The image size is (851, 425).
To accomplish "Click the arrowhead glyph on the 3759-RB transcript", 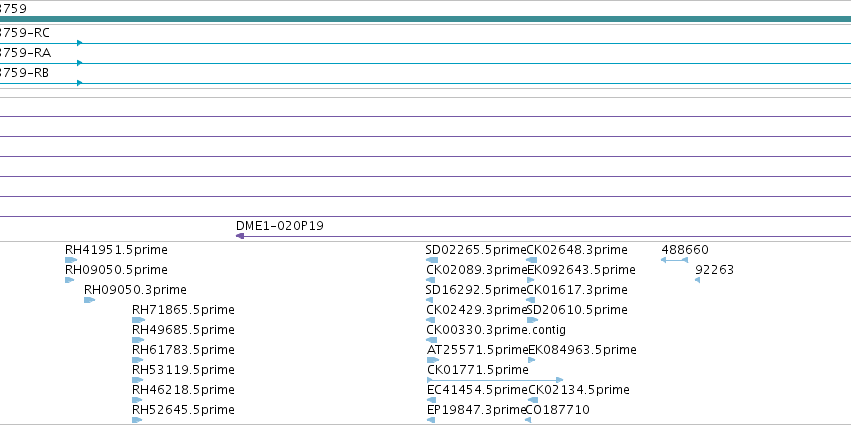I will click(x=80, y=83).
